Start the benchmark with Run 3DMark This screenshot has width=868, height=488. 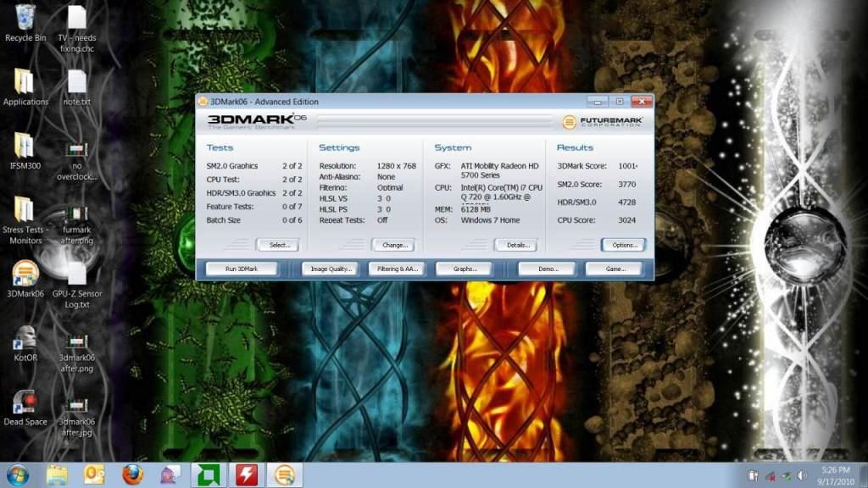(x=242, y=269)
